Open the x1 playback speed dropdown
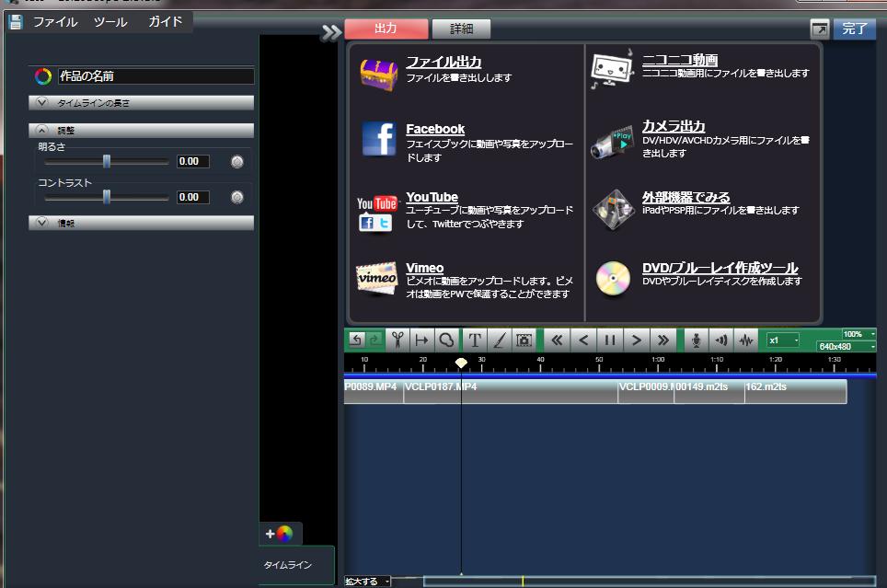 tap(783, 340)
